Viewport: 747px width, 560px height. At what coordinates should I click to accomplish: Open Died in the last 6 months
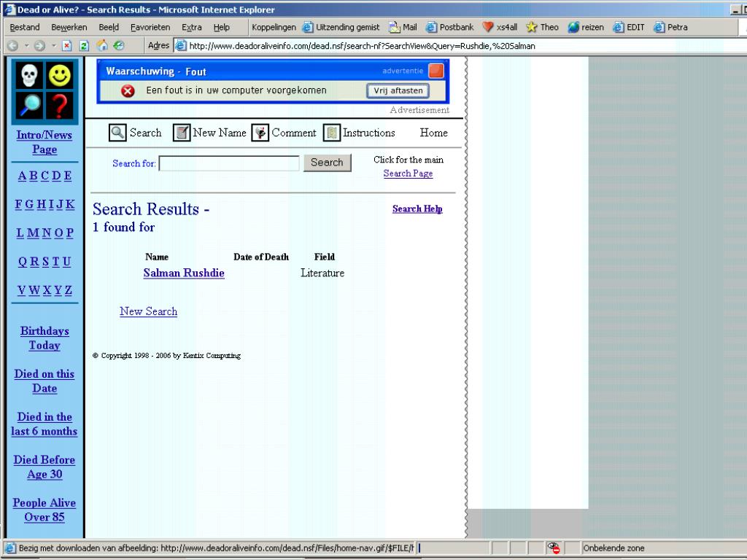pos(44,424)
